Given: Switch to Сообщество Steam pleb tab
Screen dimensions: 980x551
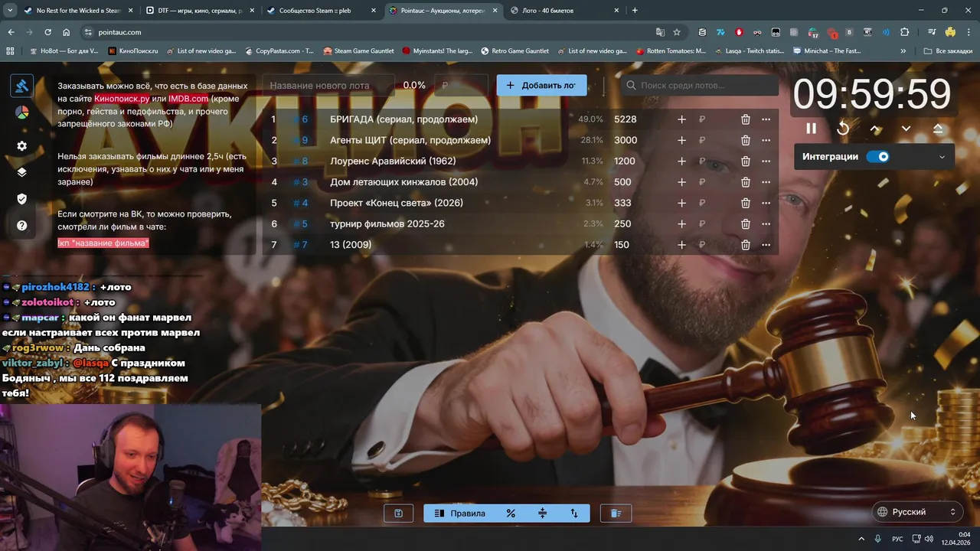Looking at the screenshot, I should pos(321,11).
